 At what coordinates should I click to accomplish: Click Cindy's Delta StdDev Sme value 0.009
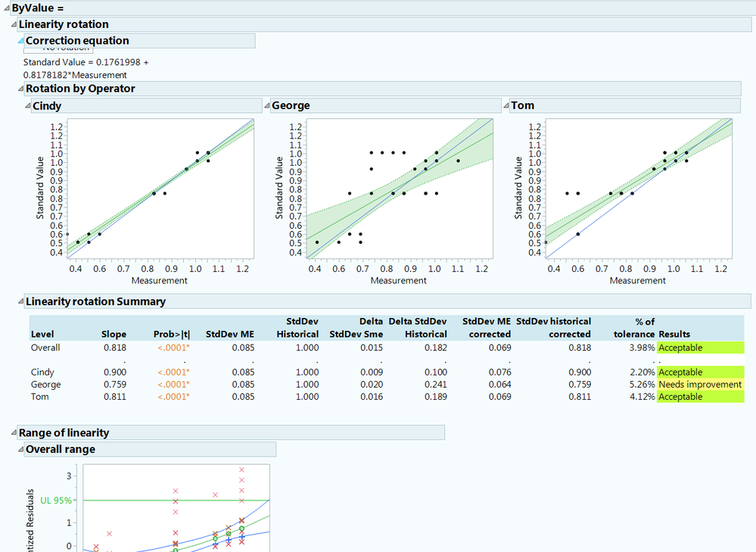click(x=372, y=372)
